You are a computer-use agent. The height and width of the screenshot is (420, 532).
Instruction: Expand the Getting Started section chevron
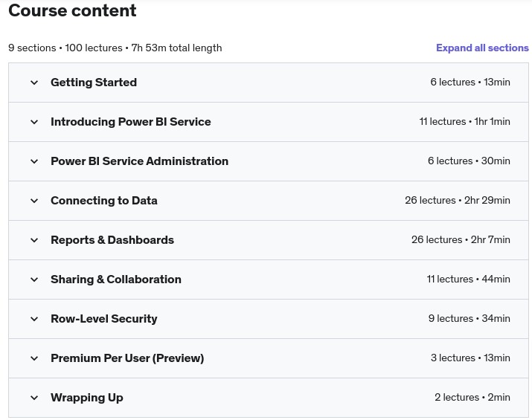[34, 83]
